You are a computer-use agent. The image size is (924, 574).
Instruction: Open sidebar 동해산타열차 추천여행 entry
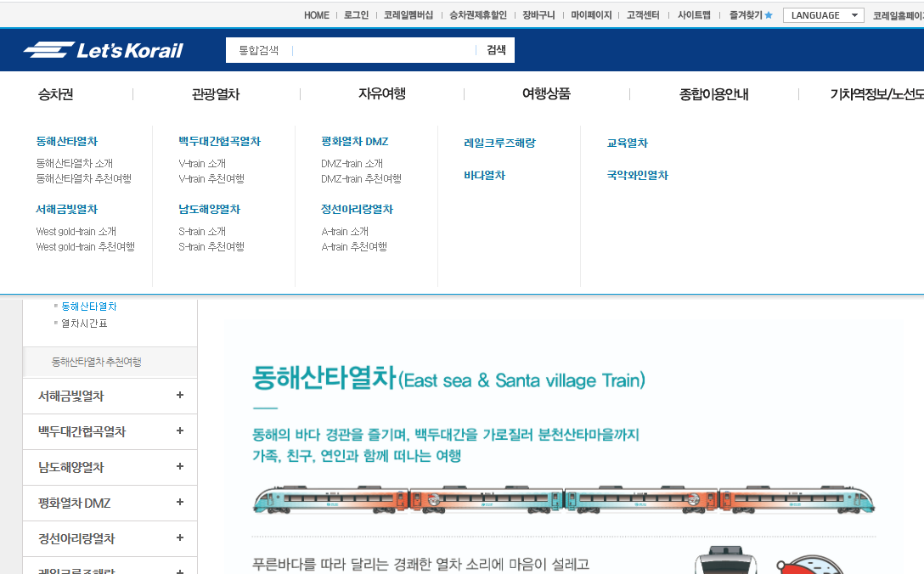pyautogui.click(x=97, y=362)
